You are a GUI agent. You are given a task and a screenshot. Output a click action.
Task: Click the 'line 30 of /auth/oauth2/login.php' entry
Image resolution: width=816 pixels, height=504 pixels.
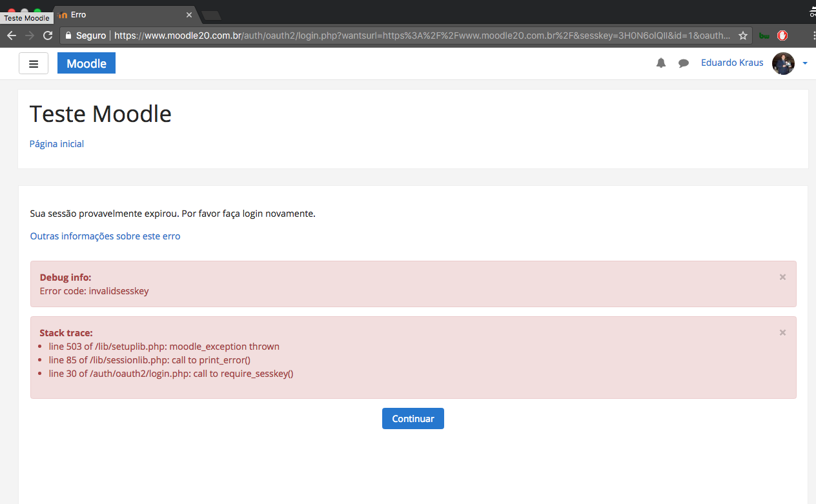pyautogui.click(x=171, y=374)
